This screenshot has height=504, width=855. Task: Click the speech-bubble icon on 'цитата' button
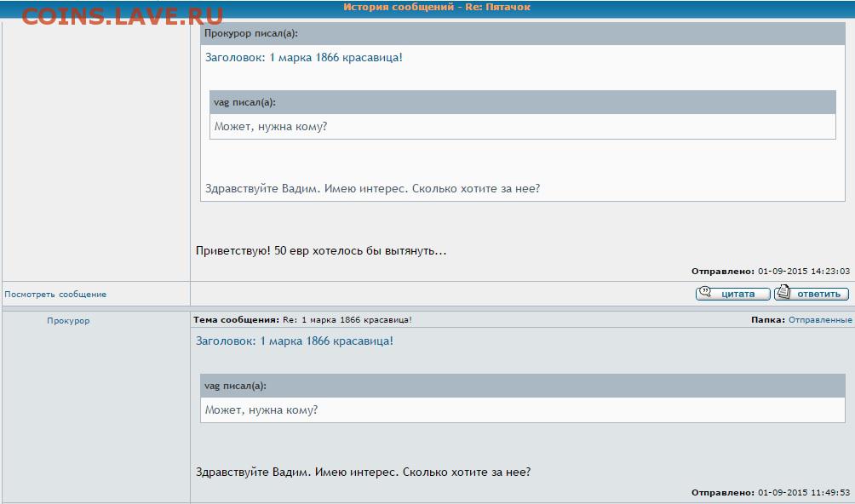coord(705,293)
